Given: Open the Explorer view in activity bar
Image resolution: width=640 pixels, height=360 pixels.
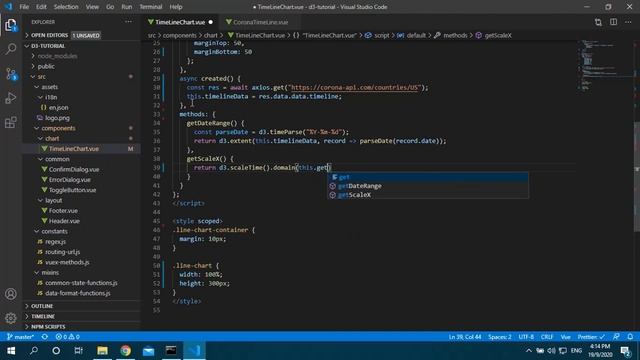Looking at the screenshot, I should click(x=11, y=25).
